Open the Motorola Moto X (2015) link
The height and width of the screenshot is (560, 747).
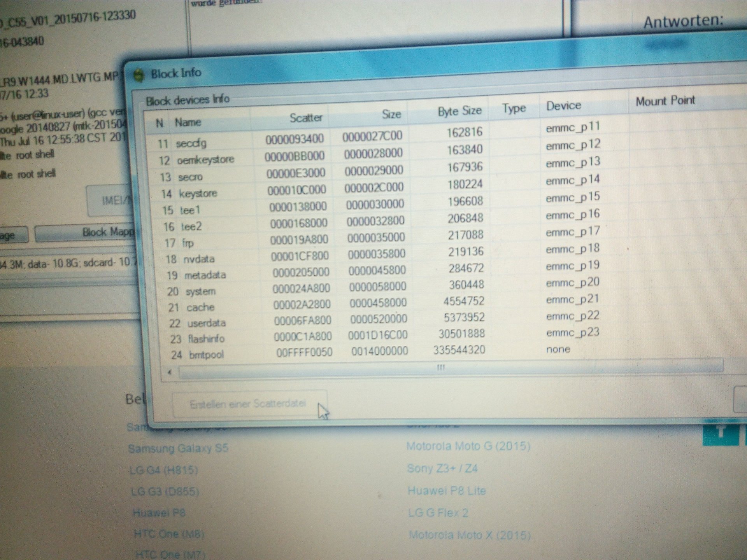coord(470,535)
